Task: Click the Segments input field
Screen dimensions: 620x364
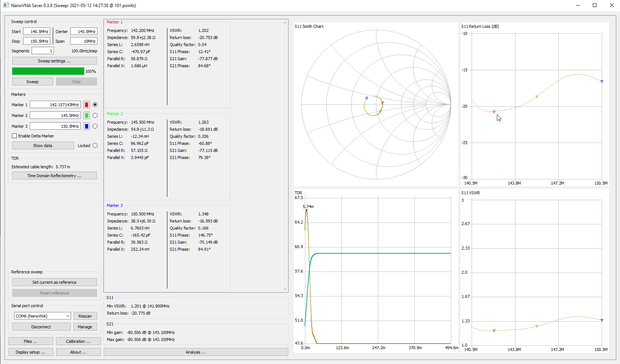Action: point(43,51)
